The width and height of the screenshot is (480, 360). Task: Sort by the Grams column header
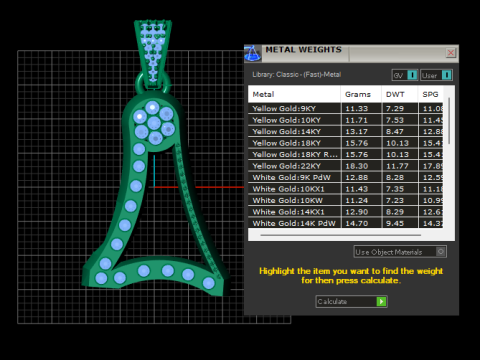(x=361, y=94)
